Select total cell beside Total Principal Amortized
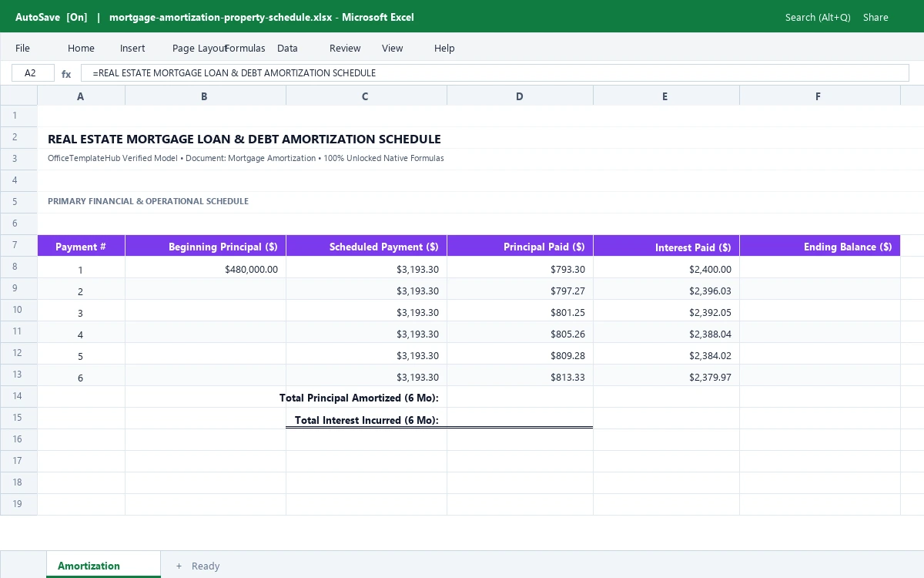The height and width of the screenshot is (578, 924). [520, 397]
